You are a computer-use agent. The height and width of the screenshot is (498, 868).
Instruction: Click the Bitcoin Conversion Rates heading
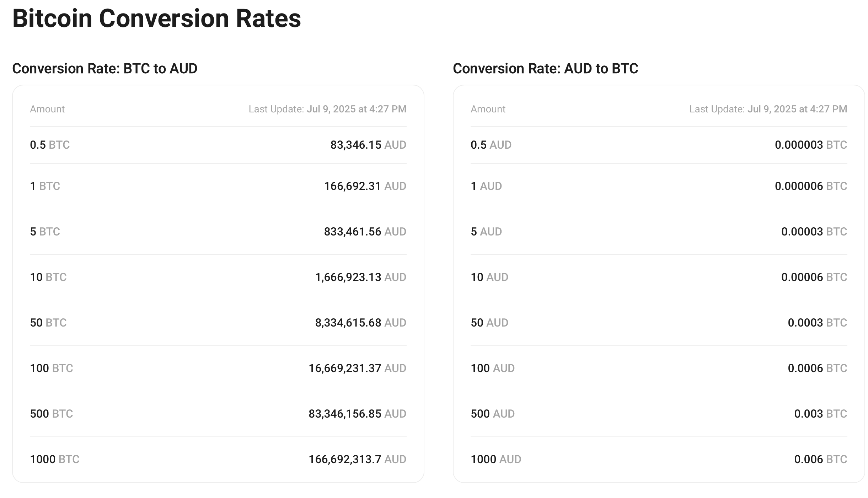156,18
